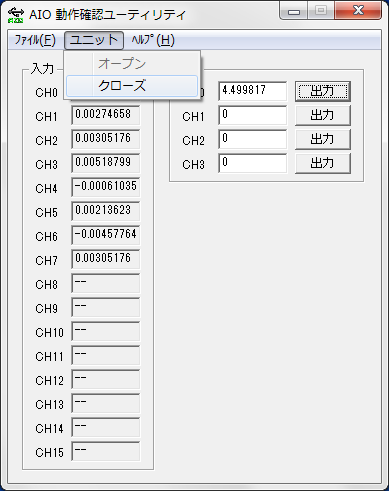Minimize the AIO utility window

[x=294, y=11]
